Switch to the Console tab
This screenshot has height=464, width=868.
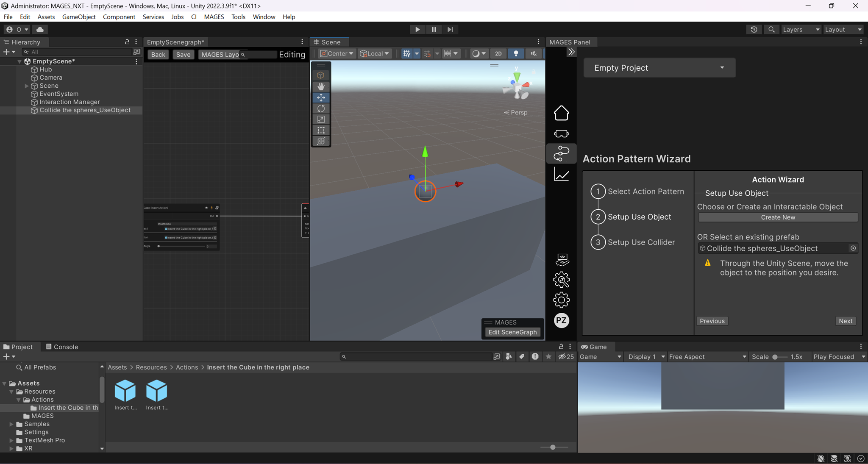(x=62, y=347)
